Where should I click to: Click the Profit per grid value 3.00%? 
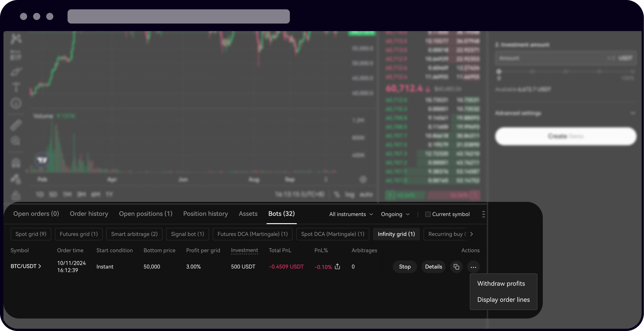[193, 267]
